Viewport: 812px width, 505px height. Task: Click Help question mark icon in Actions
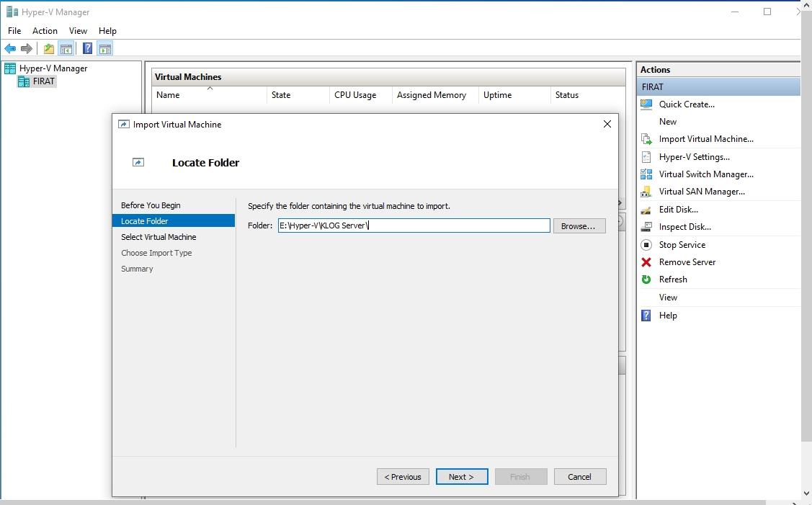tap(646, 316)
